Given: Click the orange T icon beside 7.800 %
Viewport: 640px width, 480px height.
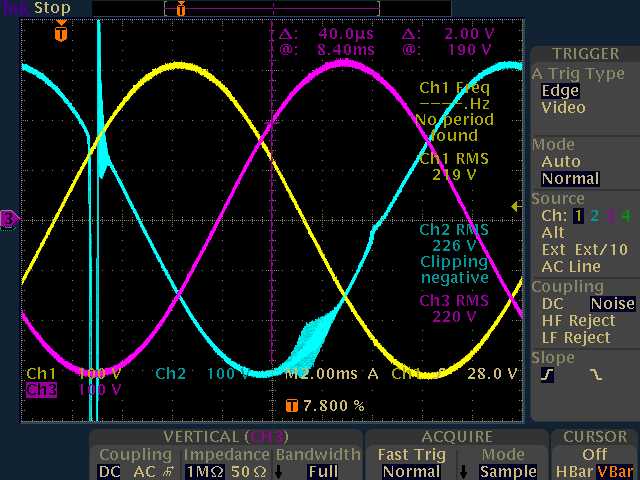Looking at the screenshot, I should tap(291, 406).
